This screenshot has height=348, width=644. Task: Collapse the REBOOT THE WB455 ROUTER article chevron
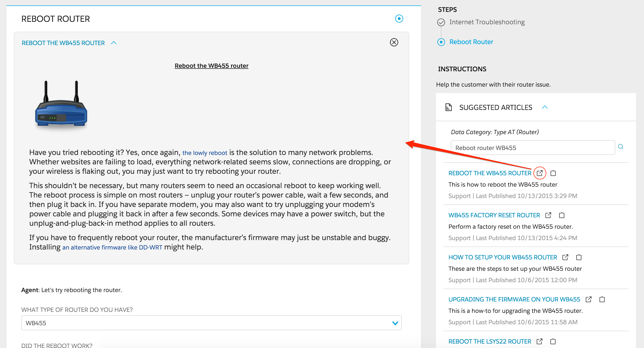click(x=114, y=43)
